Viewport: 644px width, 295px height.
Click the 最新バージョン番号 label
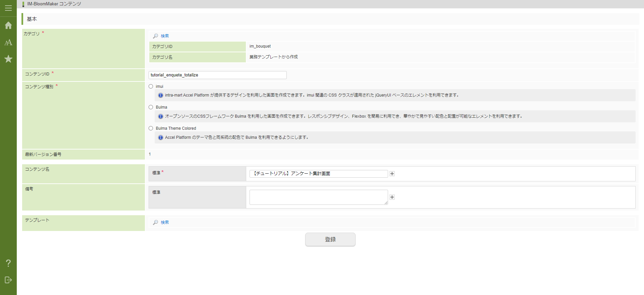click(x=43, y=155)
